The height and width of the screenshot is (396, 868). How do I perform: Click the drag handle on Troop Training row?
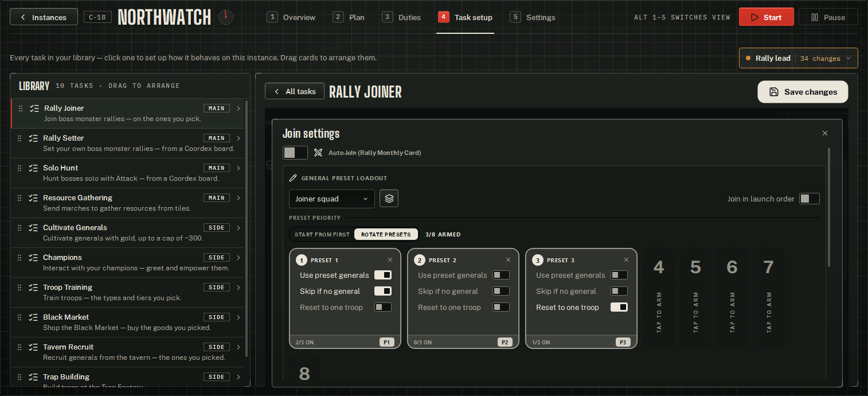coord(20,288)
